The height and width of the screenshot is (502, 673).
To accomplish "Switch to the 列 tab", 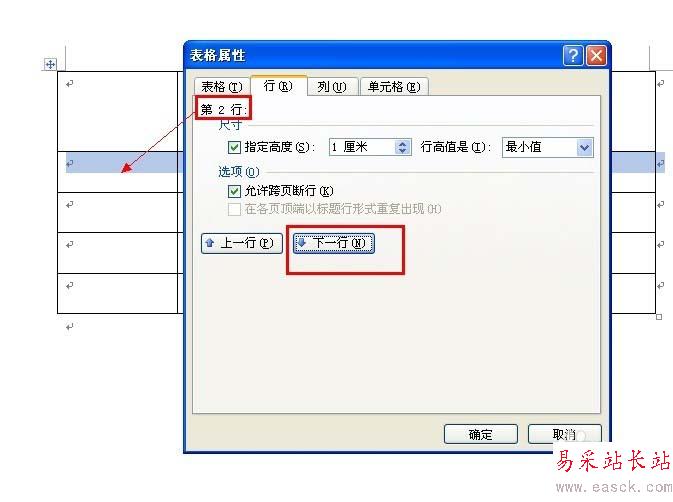I will tap(332, 87).
